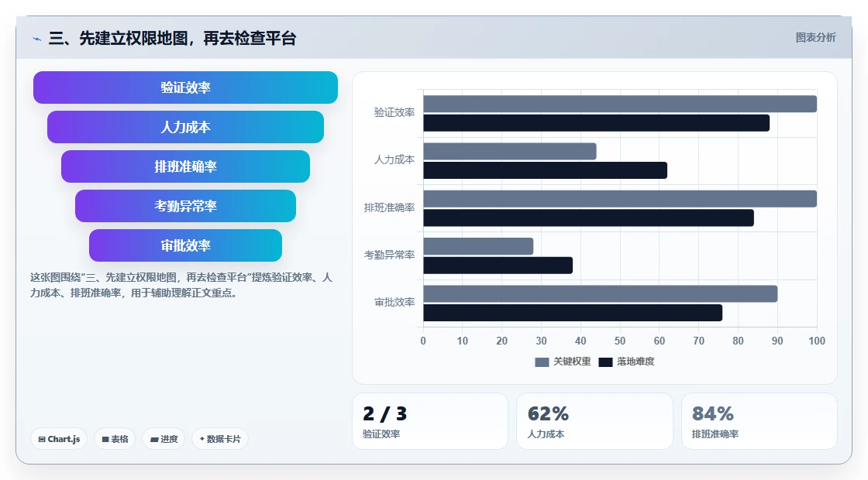868x480 pixels.
Task: Click the Chart.js tag chip
Action: 59,439
